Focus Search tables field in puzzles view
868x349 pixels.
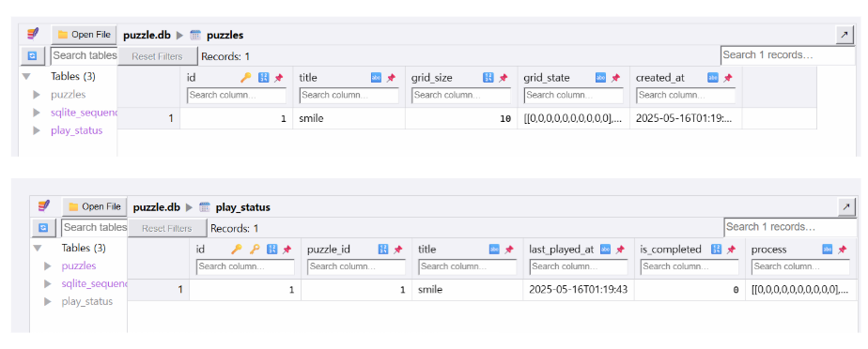[85, 56]
